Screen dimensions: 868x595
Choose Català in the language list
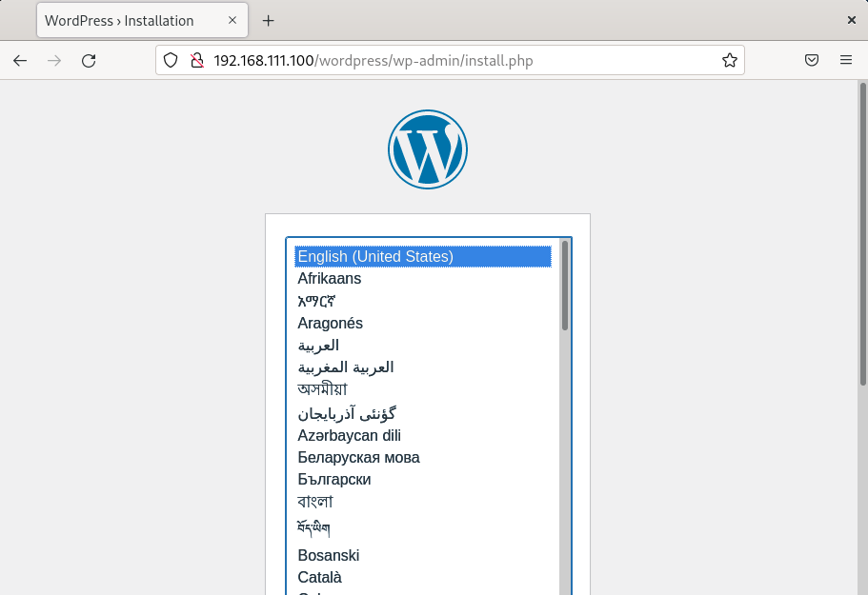tap(319, 577)
